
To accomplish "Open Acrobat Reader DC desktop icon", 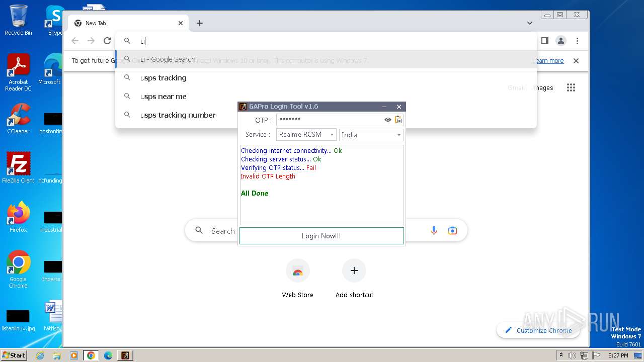I will (x=18, y=72).
